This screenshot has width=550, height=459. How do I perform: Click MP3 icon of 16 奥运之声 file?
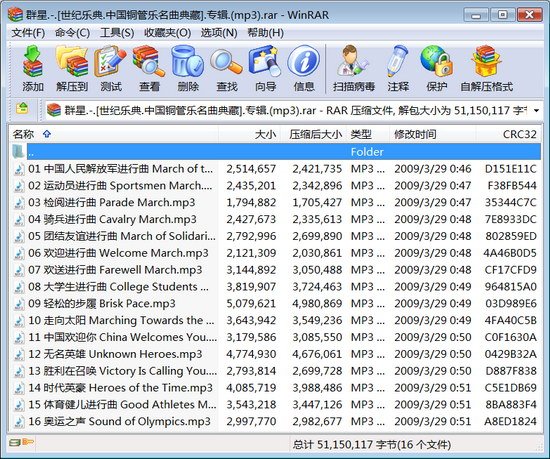19,422
